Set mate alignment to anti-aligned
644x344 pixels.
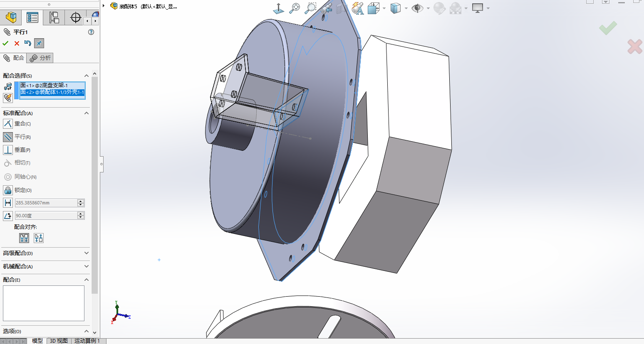pyautogui.click(x=39, y=238)
